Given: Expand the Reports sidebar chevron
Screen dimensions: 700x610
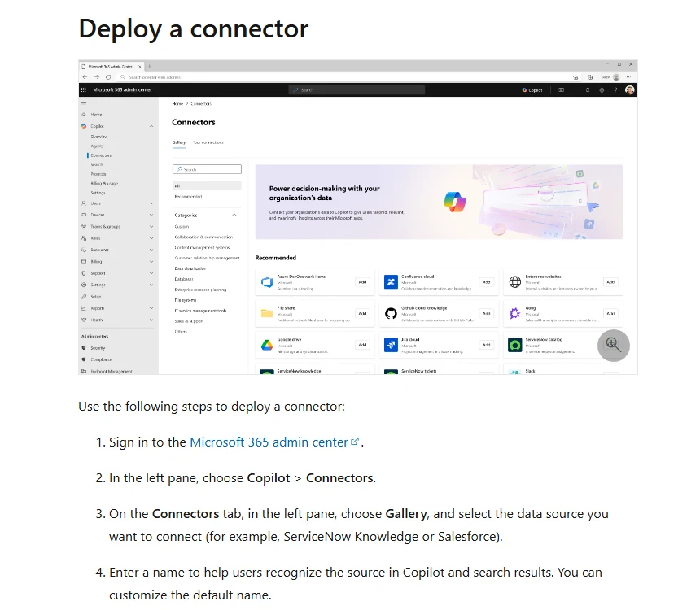Looking at the screenshot, I should [x=151, y=308].
